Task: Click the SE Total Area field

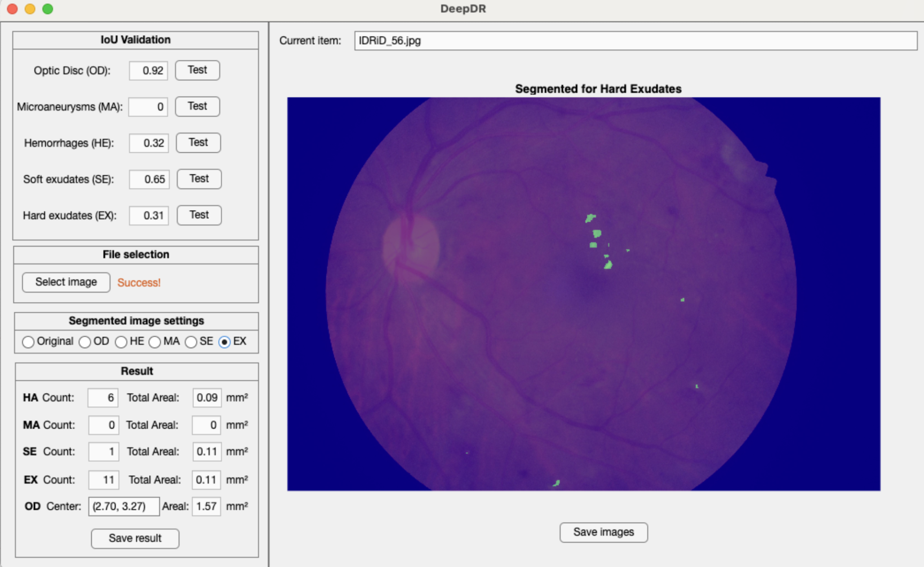Action: [206, 452]
